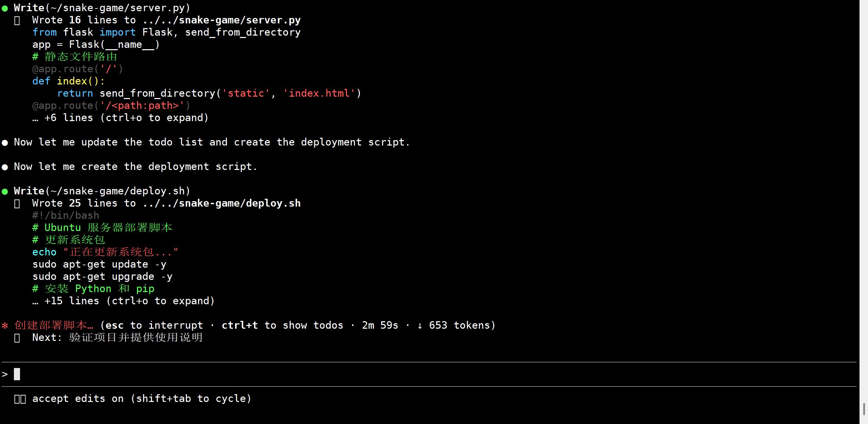Click the green bullet beside Write deploy.sh
This screenshot has height=424, width=868.
(x=5, y=192)
